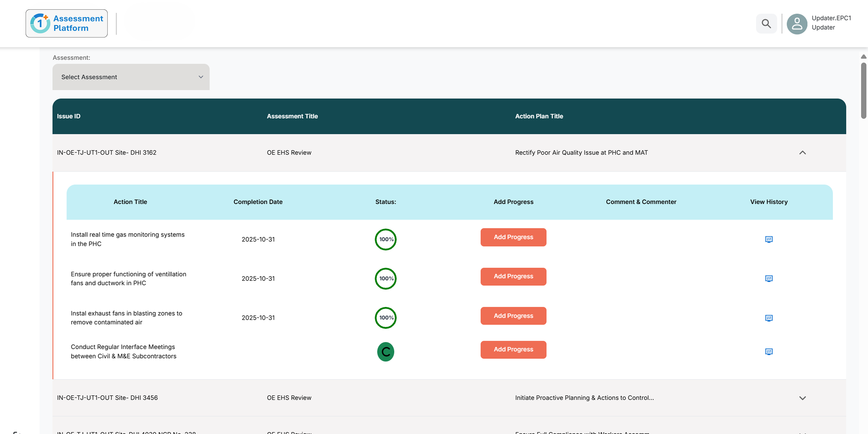Click the vertical page scrollbar
868x434 pixels.
tap(863, 90)
